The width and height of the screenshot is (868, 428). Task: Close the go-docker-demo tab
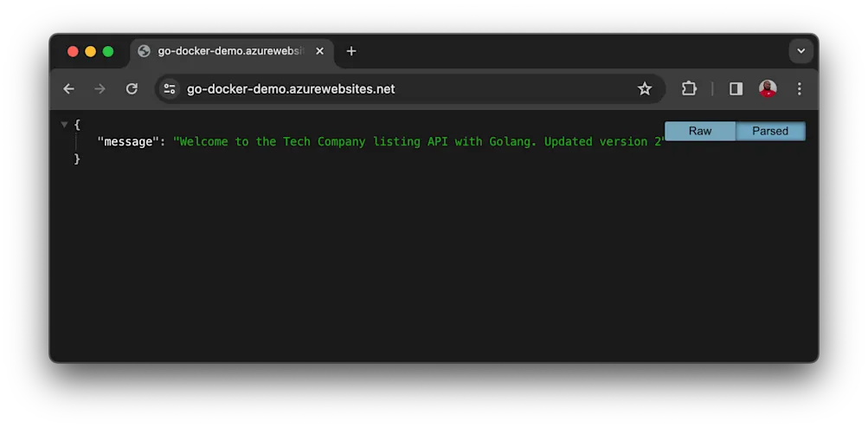point(319,51)
